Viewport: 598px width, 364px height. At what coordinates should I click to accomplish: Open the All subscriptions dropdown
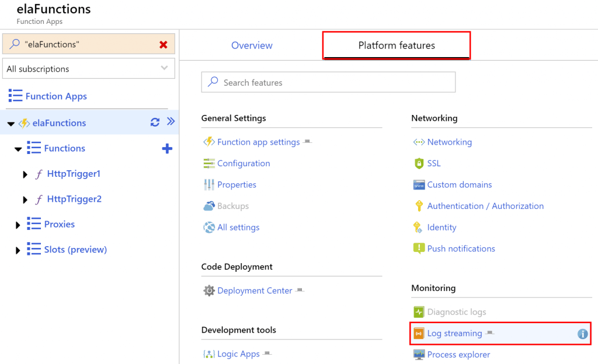point(89,68)
